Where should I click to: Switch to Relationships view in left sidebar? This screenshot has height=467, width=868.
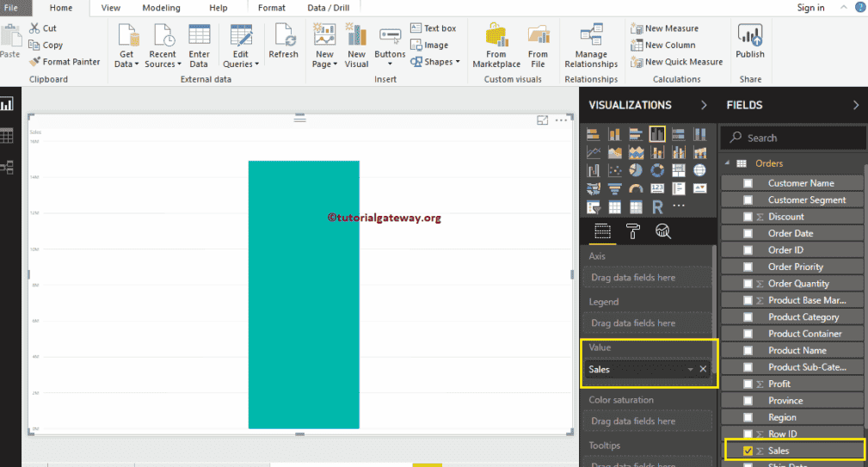tap(7, 167)
